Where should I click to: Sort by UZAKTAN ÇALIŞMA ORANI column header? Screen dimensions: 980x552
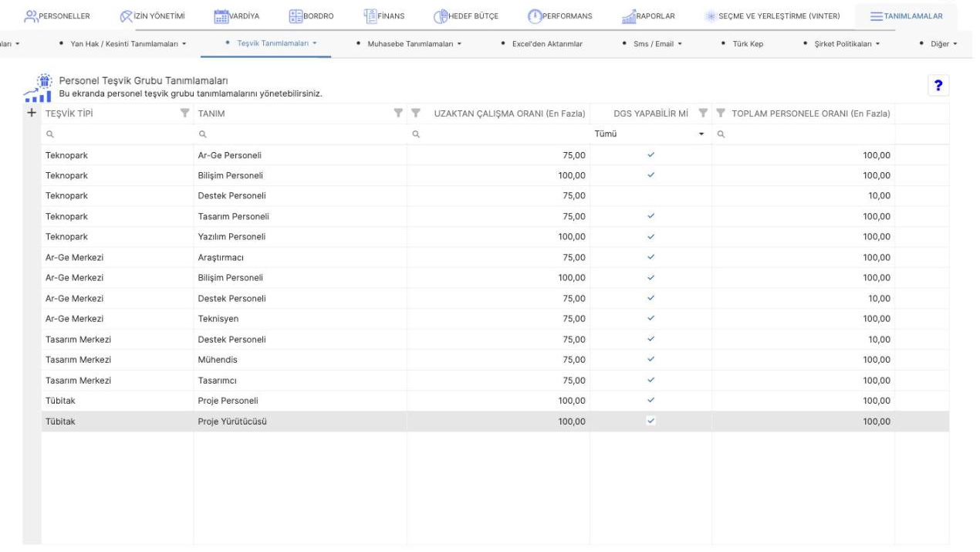click(509, 114)
